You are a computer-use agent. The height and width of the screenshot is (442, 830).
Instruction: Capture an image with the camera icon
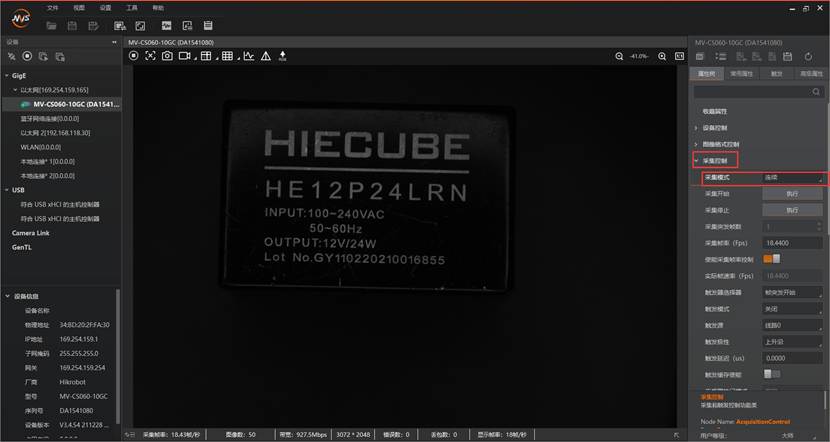click(167, 56)
